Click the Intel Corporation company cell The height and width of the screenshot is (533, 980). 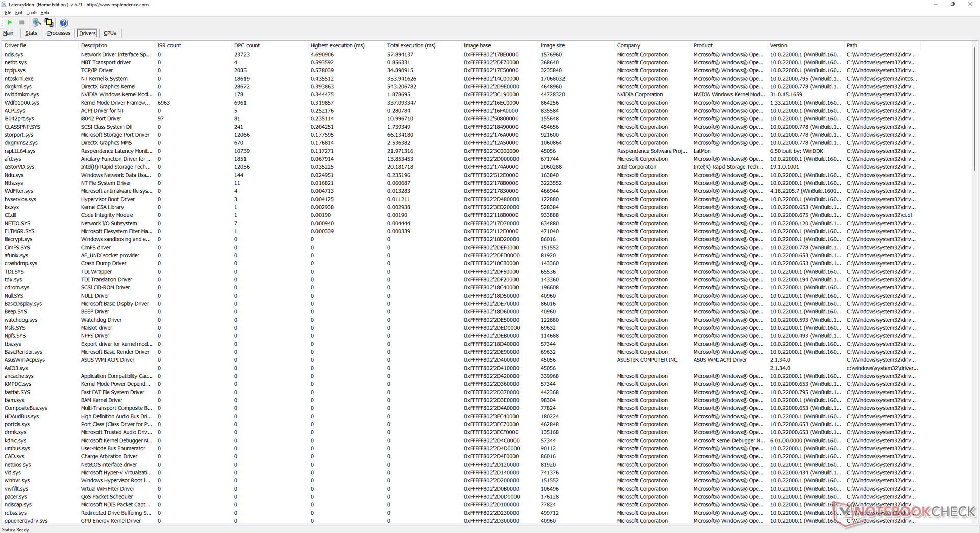coord(636,167)
